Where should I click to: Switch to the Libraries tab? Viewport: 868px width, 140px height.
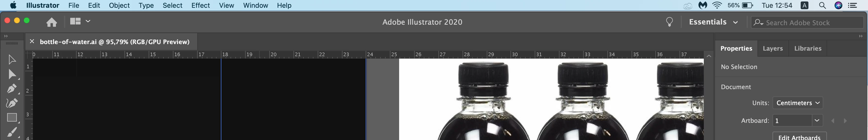click(x=807, y=48)
